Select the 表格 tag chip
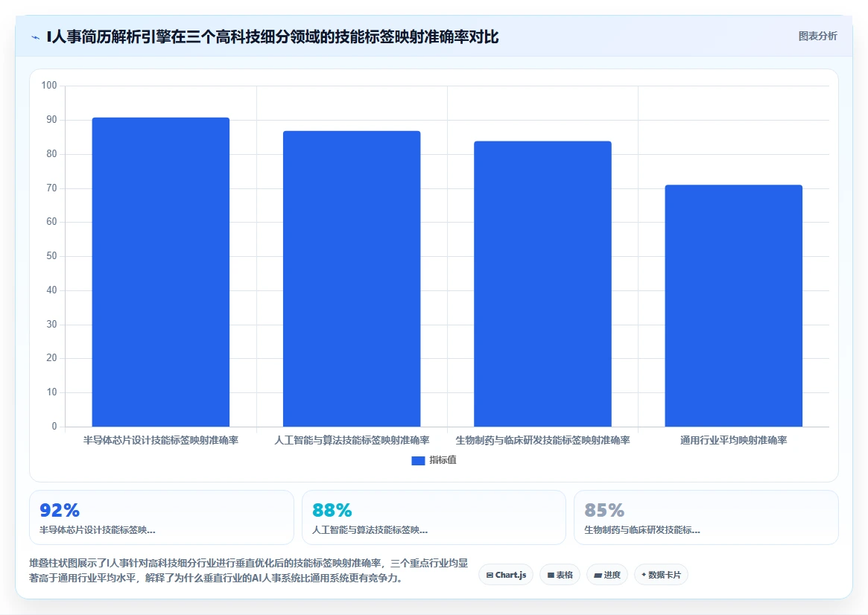This screenshot has height=615, width=868. coord(560,575)
